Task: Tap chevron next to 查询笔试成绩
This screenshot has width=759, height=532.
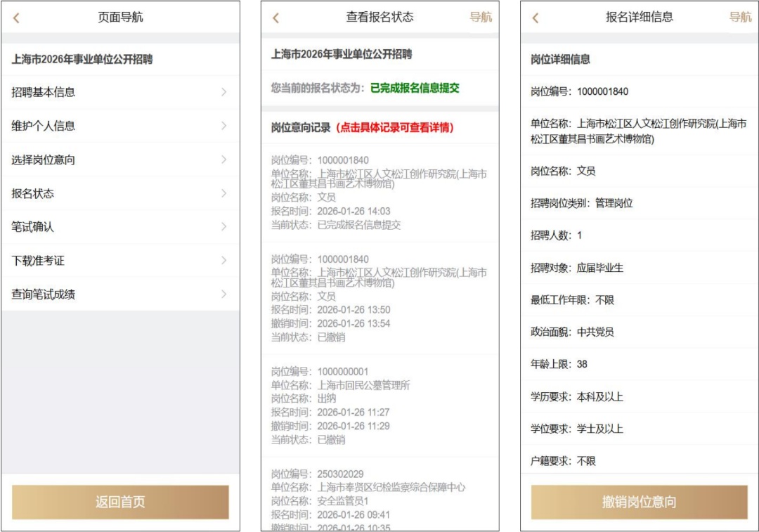Action: [x=223, y=294]
